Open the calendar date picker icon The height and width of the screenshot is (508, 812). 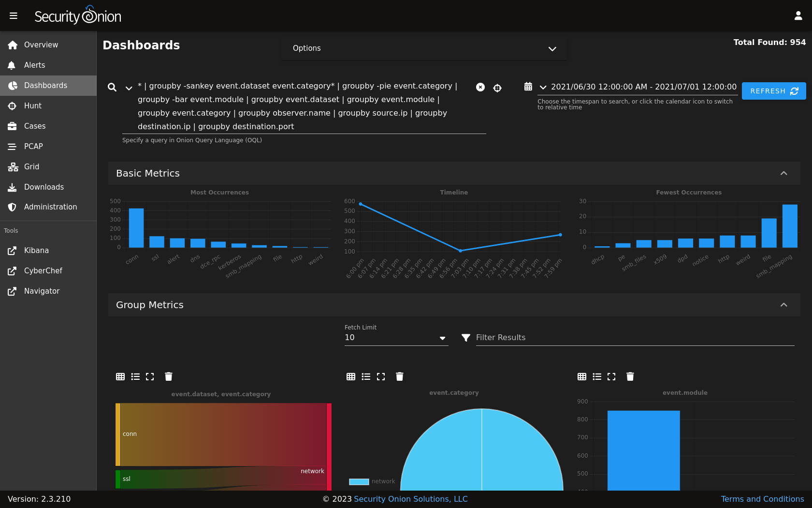(528, 87)
